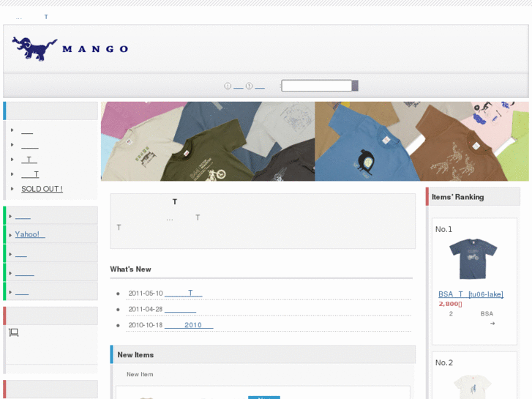Screen dimensions: 532x399
Task: Click the arrow icon beside SOLD OUT! category
Action: pos(12,189)
